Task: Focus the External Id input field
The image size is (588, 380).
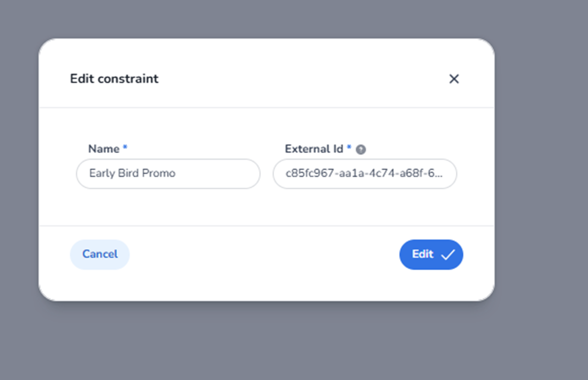Action: click(x=365, y=174)
